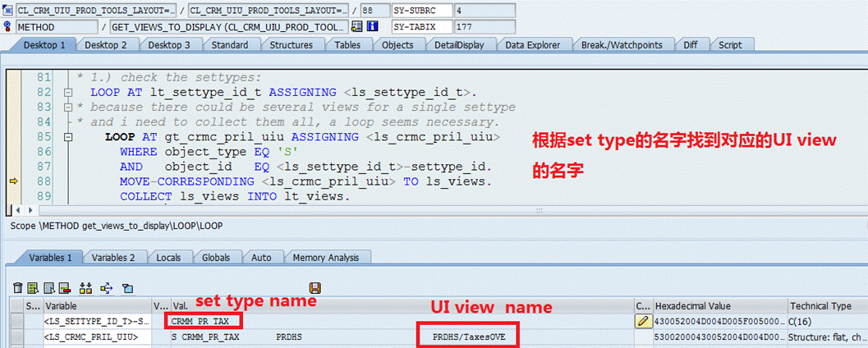Screen dimensions: 868x348
Task: Click the first program name field CL_CRM_UIU_PROD_TOOLS_LAYOUT
Action: [x=96, y=11]
